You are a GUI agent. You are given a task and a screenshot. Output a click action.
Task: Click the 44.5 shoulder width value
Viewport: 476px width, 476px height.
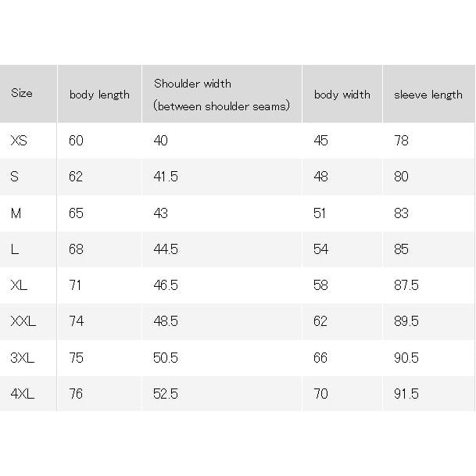tap(166, 249)
